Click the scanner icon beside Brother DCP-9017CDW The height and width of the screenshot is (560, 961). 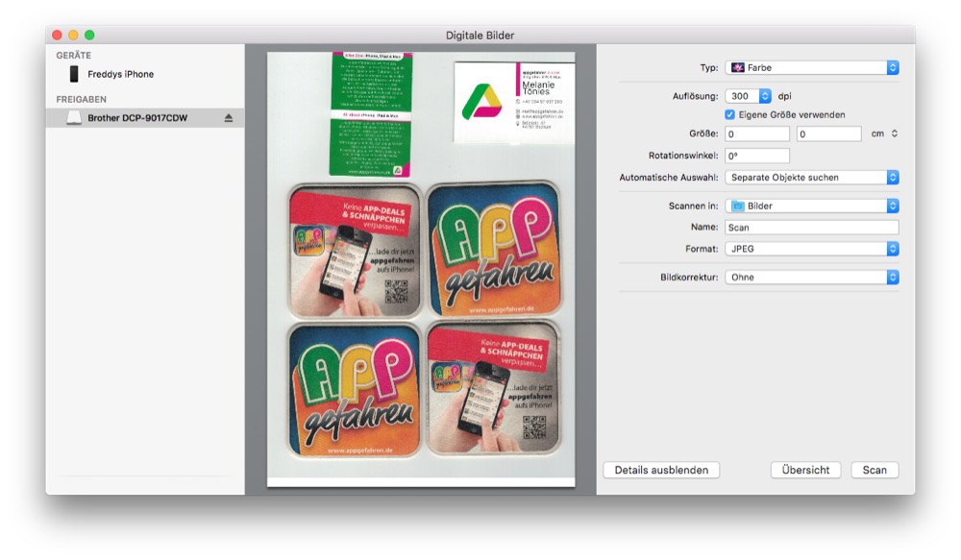point(74,118)
